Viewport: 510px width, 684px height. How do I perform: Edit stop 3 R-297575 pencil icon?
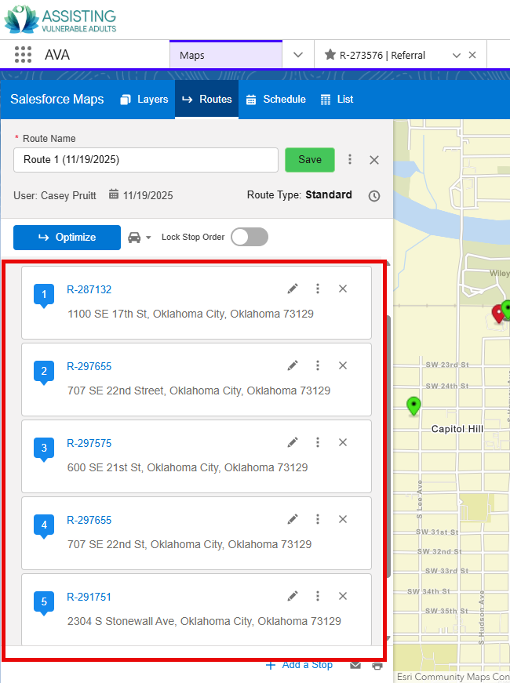click(x=293, y=442)
